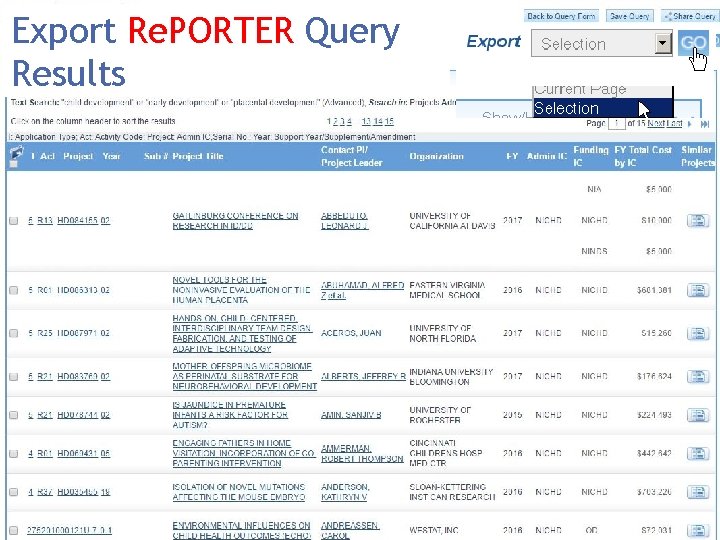
Task: Open PI Abbeduto, Leonard link
Action: coord(344,220)
